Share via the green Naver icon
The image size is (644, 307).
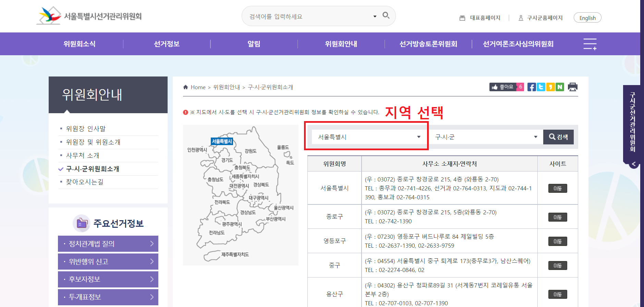[560, 87]
